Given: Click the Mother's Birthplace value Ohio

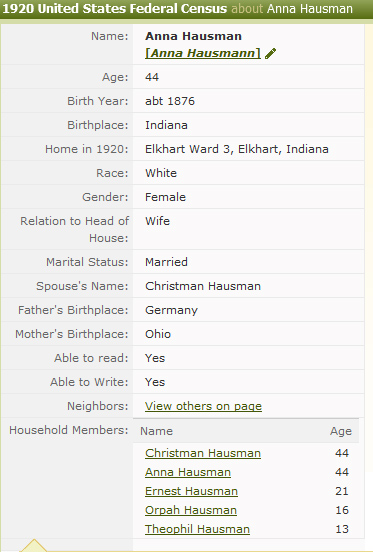Looking at the screenshot, I should tap(158, 334).
